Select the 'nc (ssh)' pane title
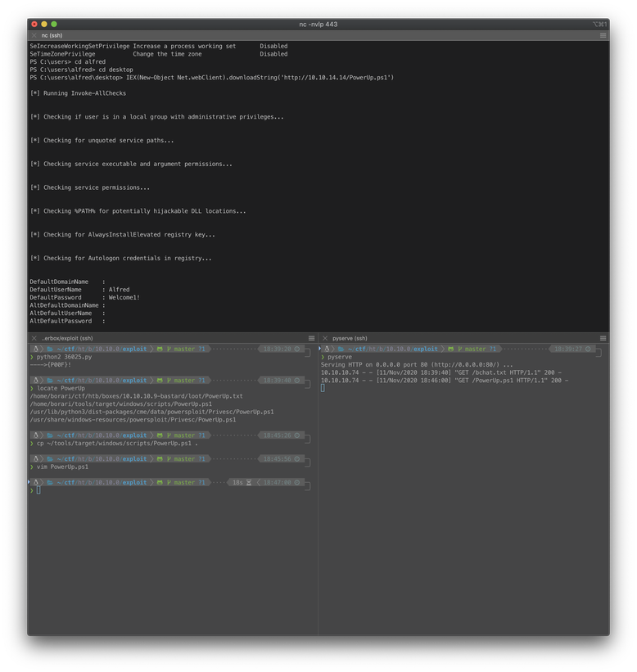This screenshot has width=637, height=672. 52,35
